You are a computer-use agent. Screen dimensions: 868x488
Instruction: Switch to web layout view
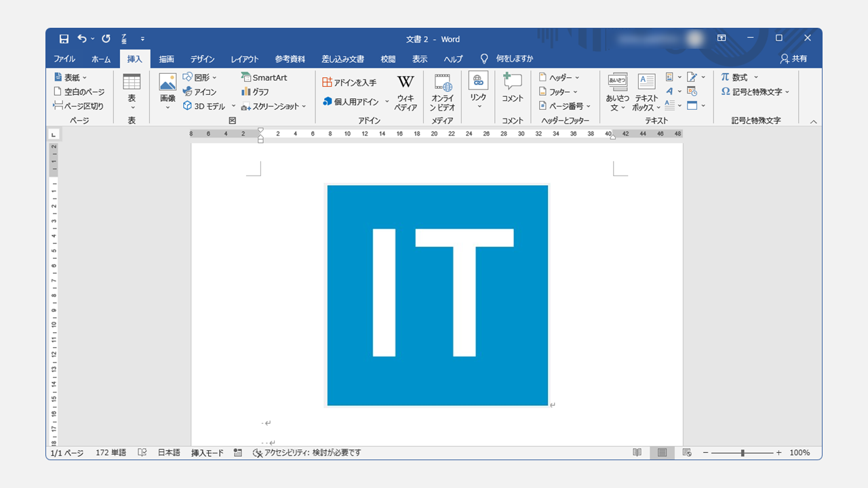(687, 453)
